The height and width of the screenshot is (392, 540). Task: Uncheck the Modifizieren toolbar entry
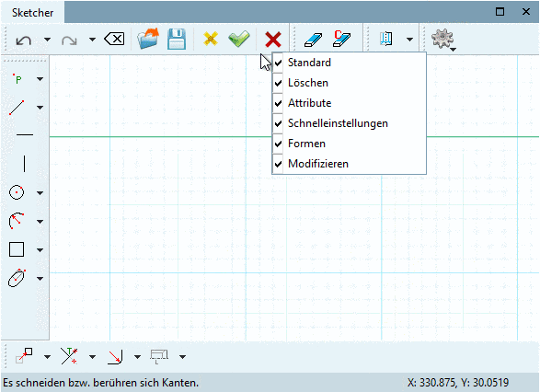coord(350,164)
